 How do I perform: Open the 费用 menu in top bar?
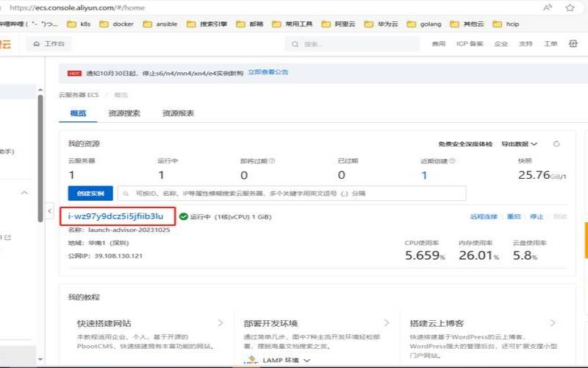[438, 44]
